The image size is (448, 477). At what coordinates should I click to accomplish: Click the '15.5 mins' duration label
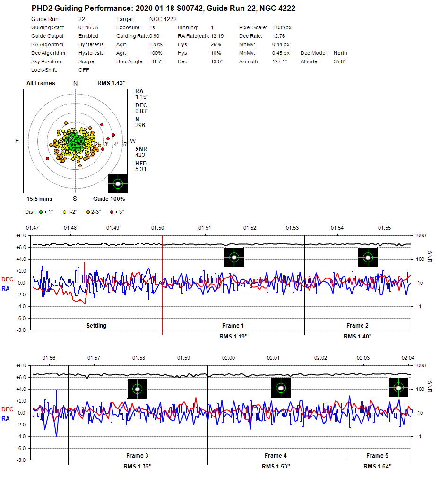39,199
